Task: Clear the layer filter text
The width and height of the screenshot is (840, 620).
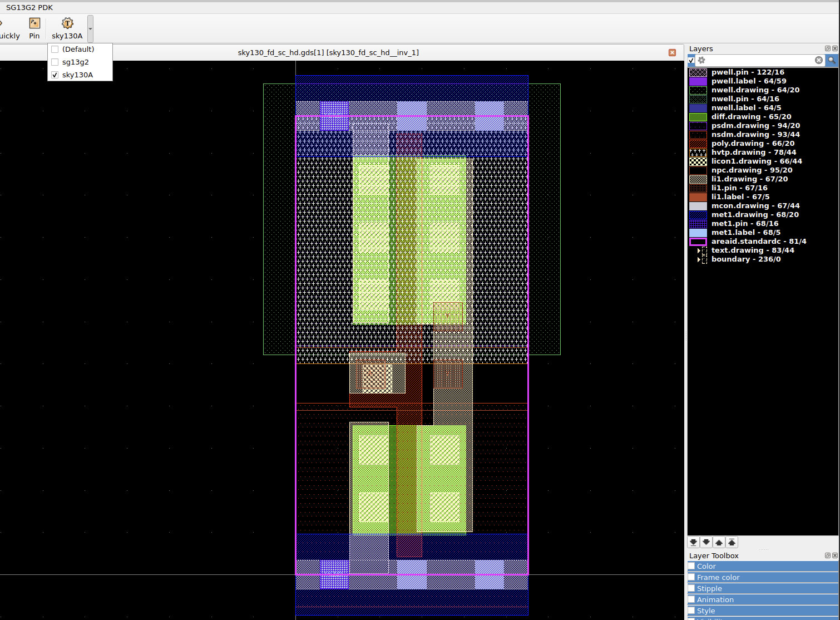Action: pyautogui.click(x=819, y=60)
